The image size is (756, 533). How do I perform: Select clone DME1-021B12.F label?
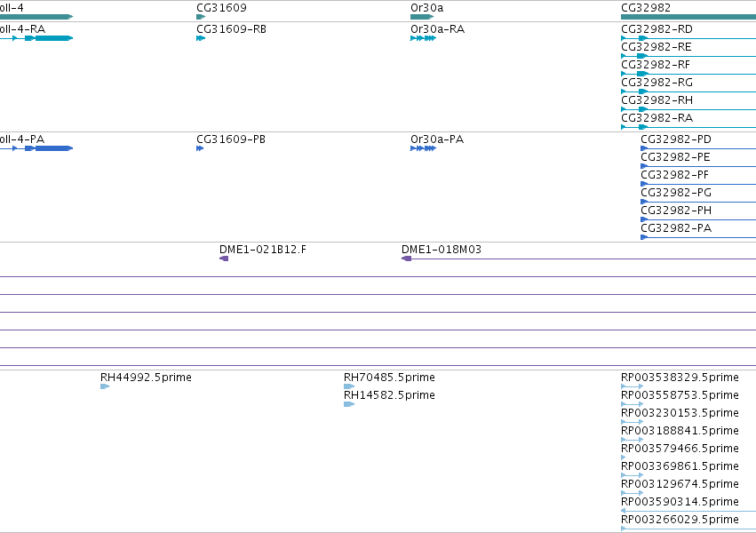(x=263, y=250)
